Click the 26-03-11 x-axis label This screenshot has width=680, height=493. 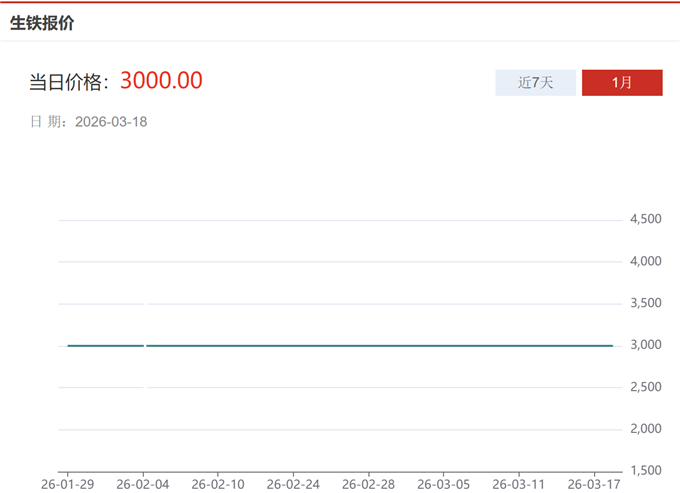tap(520, 484)
